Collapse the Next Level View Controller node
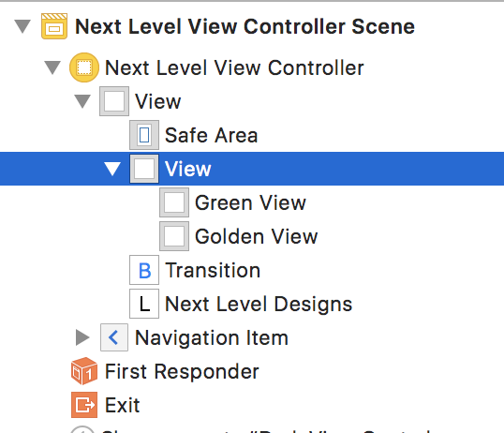Screen dimensions: 504x433 (x=52, y=67)
